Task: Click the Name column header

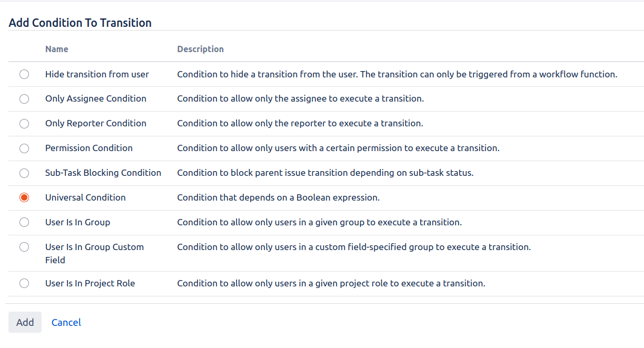Action: click(x=56, y=48)
